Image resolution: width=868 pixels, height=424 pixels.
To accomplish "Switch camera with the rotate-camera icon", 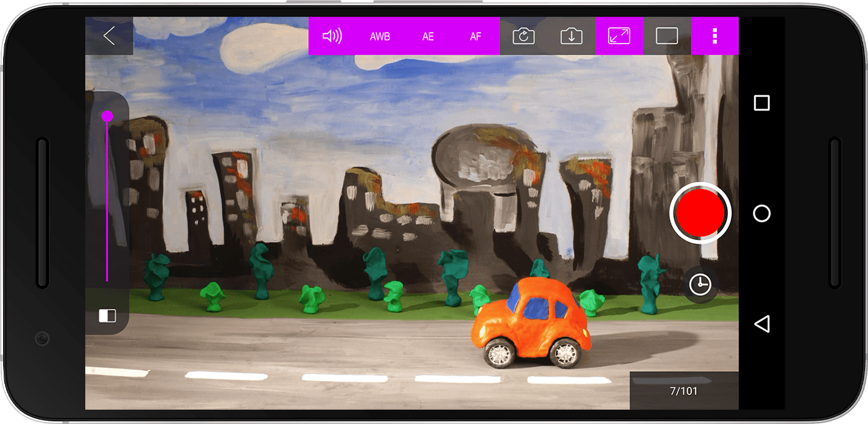I will (x=524, y=36).
